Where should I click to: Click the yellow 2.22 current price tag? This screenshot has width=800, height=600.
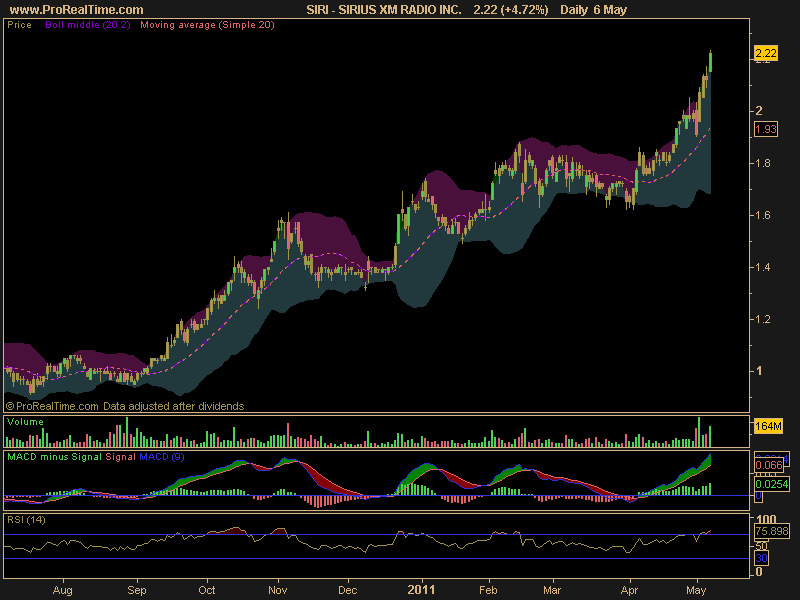point(766,53)
